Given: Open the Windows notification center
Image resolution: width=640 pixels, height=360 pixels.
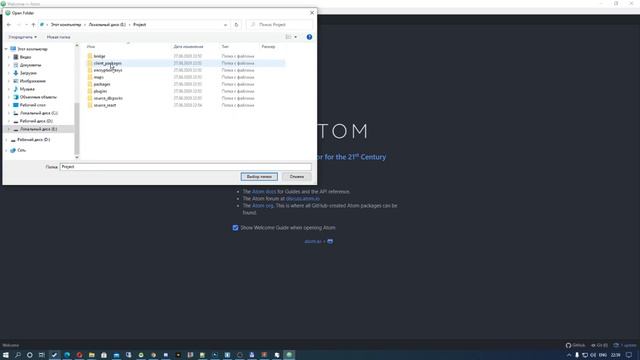Looking at the screenshot, I should tap(629, 355).
